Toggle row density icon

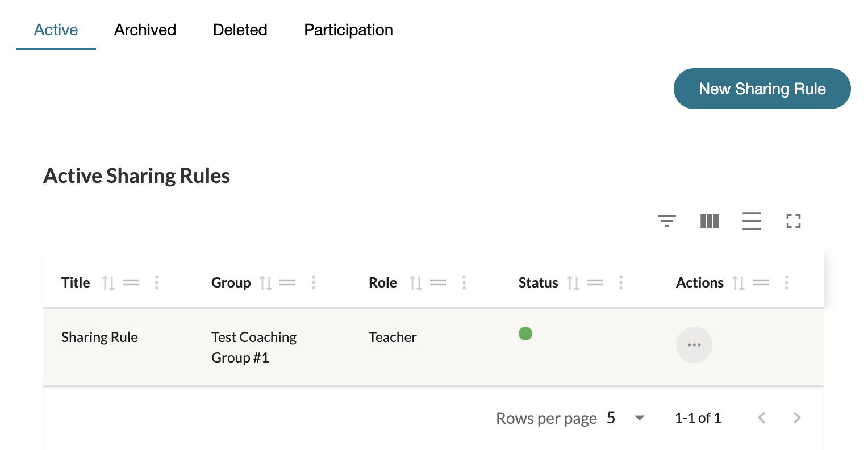[751, 221]
